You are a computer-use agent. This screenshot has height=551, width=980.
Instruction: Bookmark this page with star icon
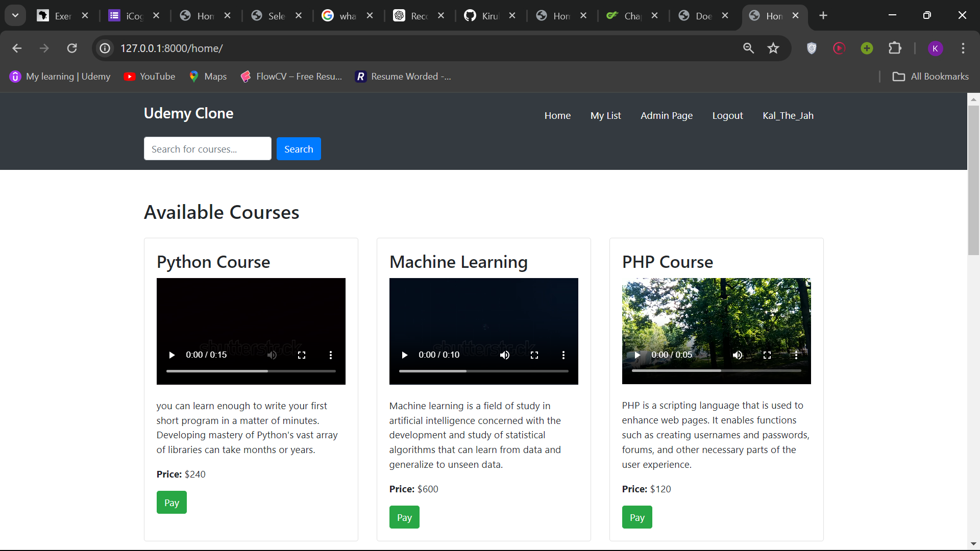[773, 48]
